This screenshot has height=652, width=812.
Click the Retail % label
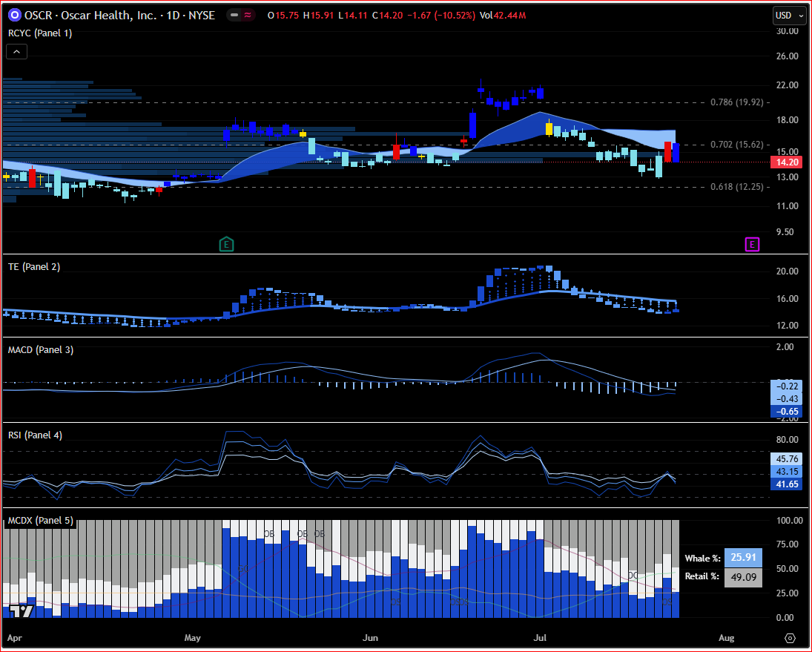coord(702,576)
